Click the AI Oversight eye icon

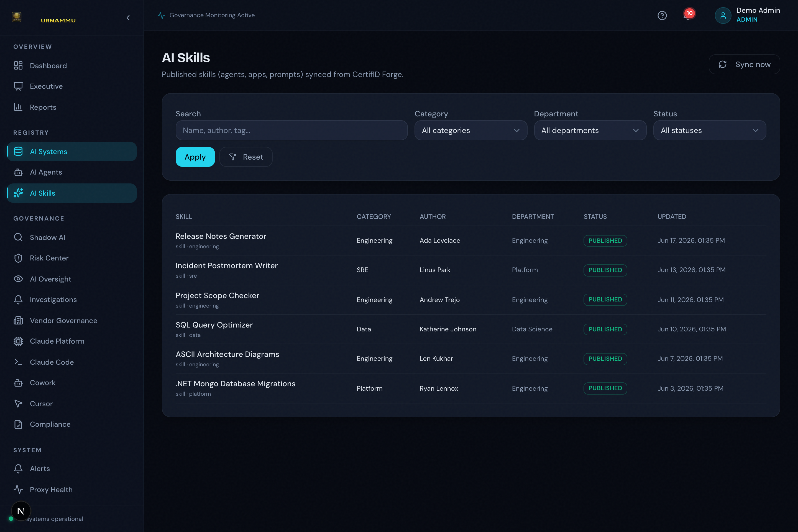(x=18, y=279)
